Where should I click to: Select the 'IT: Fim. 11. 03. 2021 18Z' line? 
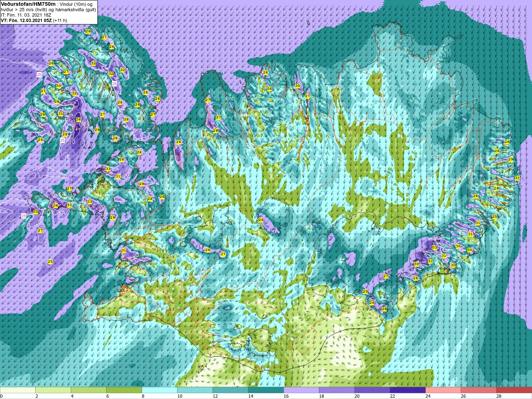click(x=26, y=15)
